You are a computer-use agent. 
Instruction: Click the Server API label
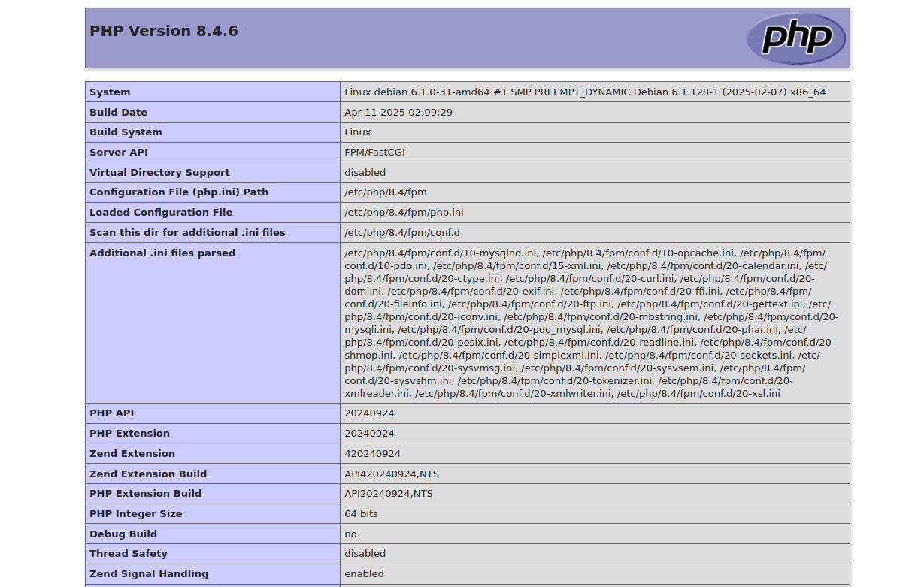(119, 153)
